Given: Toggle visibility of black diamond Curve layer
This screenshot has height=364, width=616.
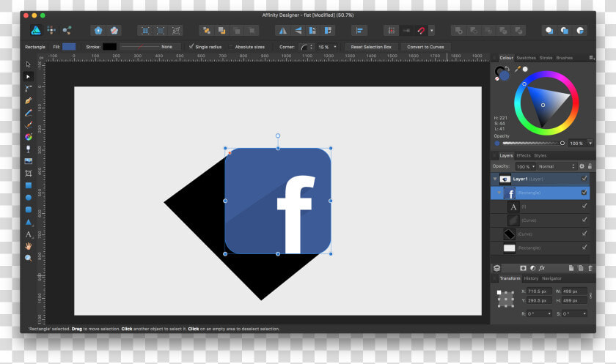Looking at the screenshot, I should pos(584,234).
